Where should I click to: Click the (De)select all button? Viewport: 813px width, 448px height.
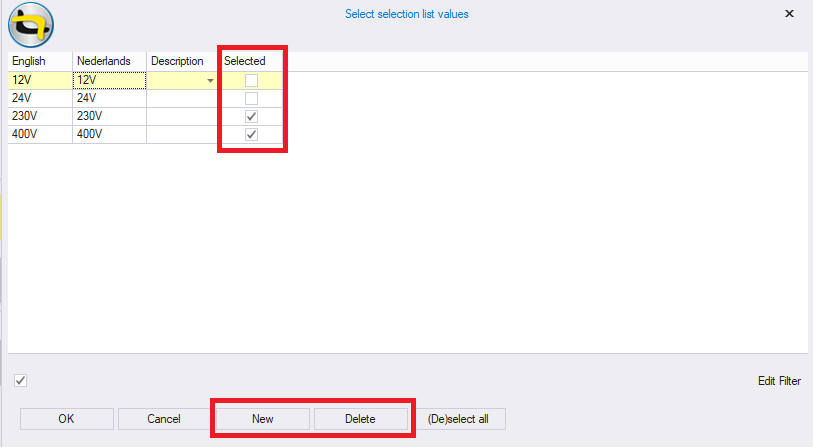pyautogui.click(x=458, y=419)
